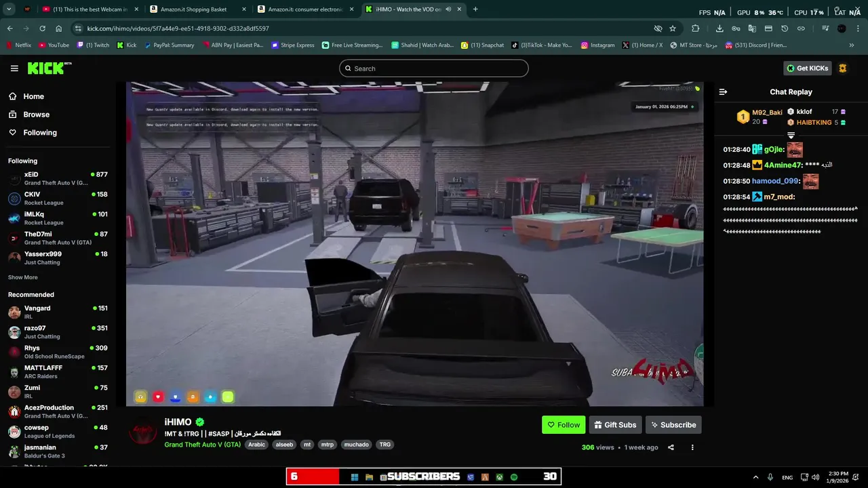Share the iHIMO video
868x488 pixels.
coord(671,447)
